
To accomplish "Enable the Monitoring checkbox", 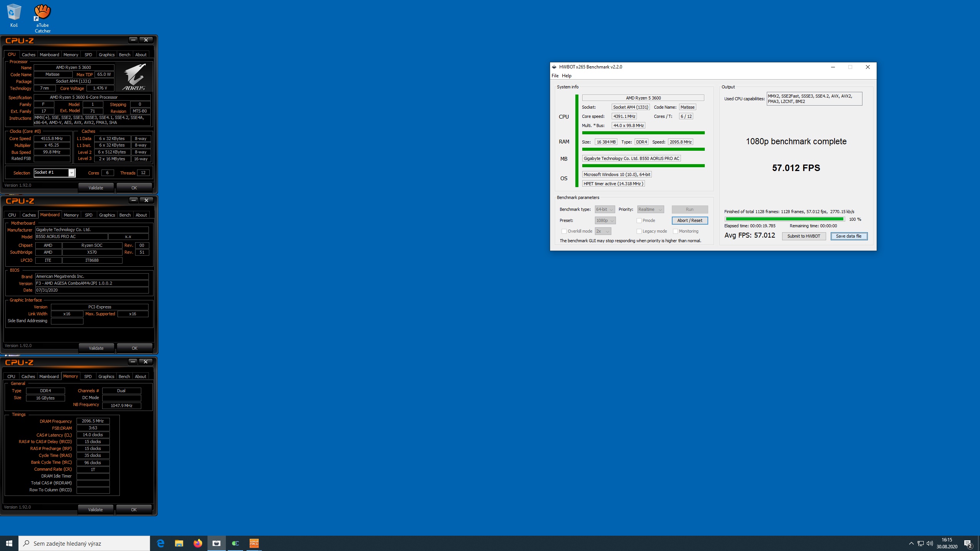I will pyautogui.click(x=675, y=231).
